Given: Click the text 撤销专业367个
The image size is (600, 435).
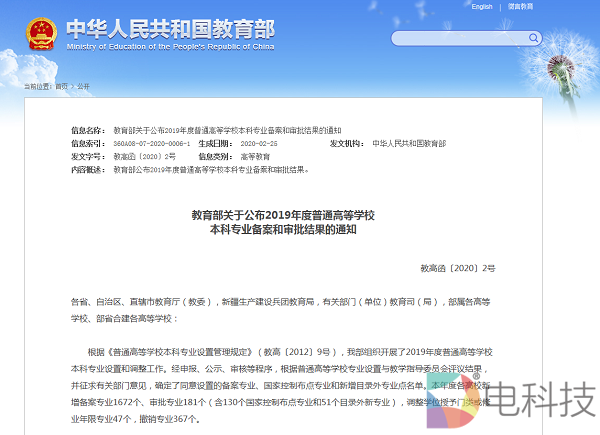Looking at the screenshot, I should [170, 419].
